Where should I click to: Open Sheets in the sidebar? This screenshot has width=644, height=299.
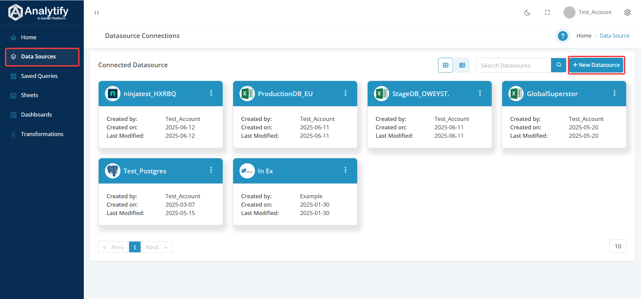42,95
